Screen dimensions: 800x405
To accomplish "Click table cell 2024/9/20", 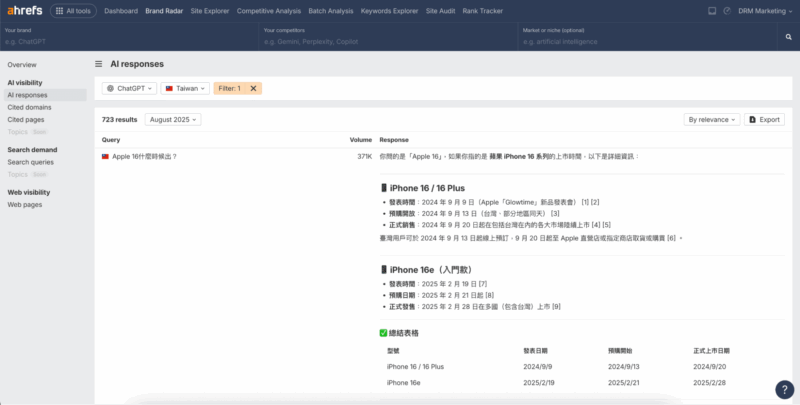I will 709,367.
